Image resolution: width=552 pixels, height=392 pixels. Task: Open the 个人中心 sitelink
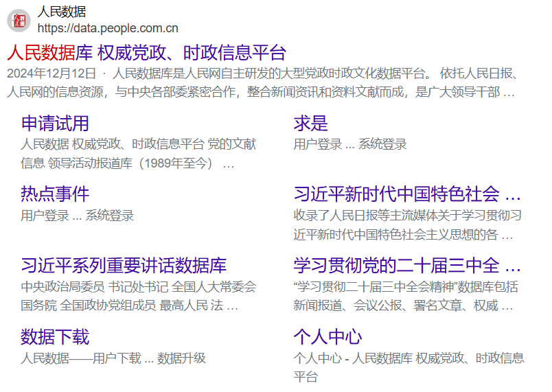pos(327,337)
